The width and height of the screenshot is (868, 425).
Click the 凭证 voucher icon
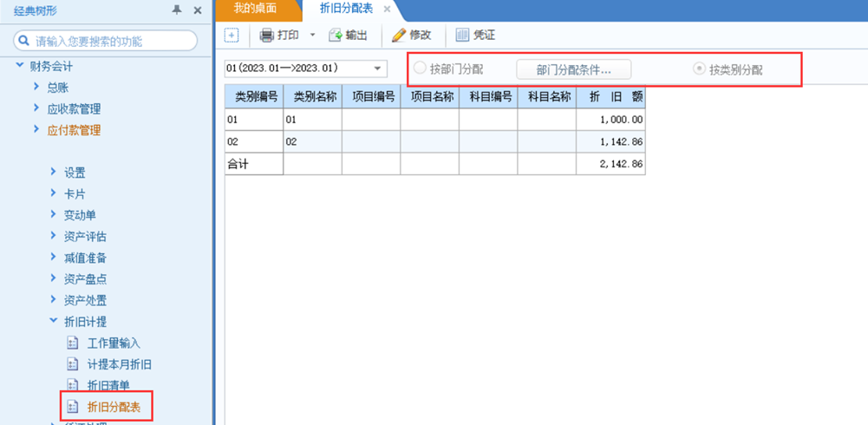[462, 36]
